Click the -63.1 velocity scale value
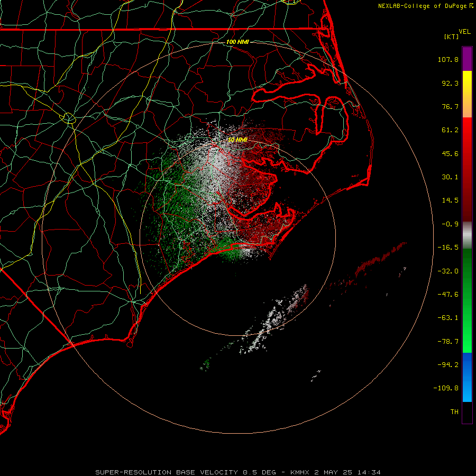Screen dimensions: 476x476 click(x=448, y=318)
